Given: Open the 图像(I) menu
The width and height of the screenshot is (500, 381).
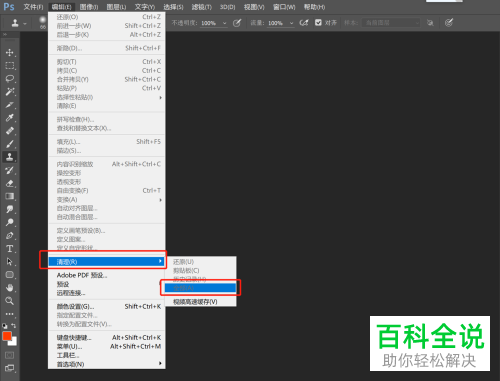Looking at the screenshot, I should (x=89, y=7).
